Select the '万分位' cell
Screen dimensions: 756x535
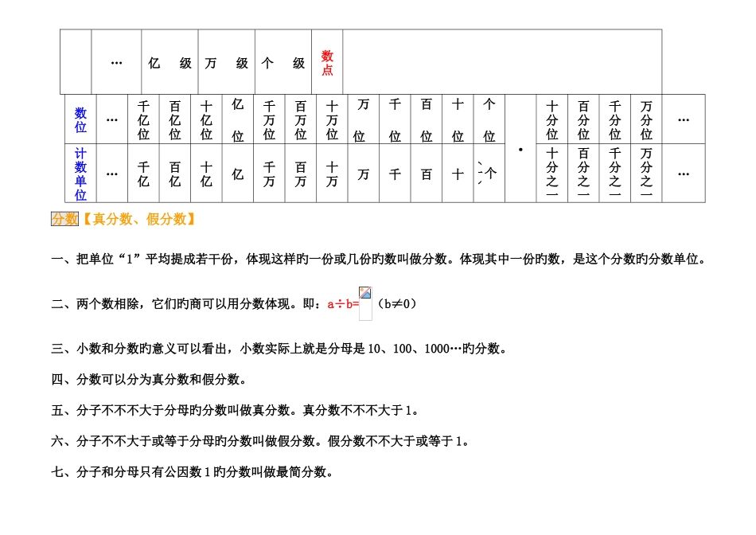click(x=646, y=119)
